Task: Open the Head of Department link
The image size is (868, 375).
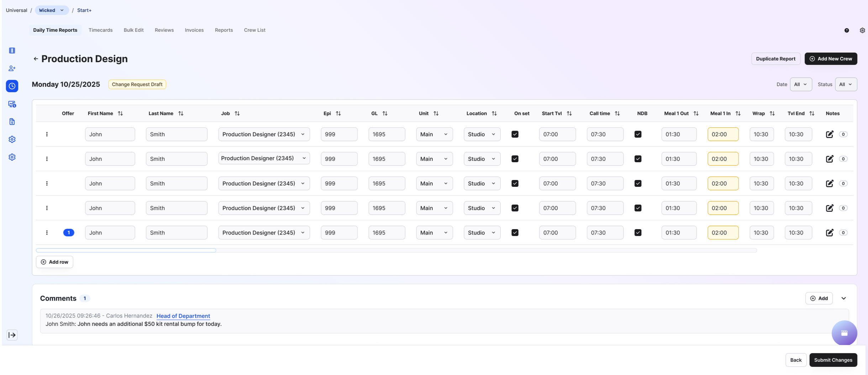Action: [x=183, y=316]
